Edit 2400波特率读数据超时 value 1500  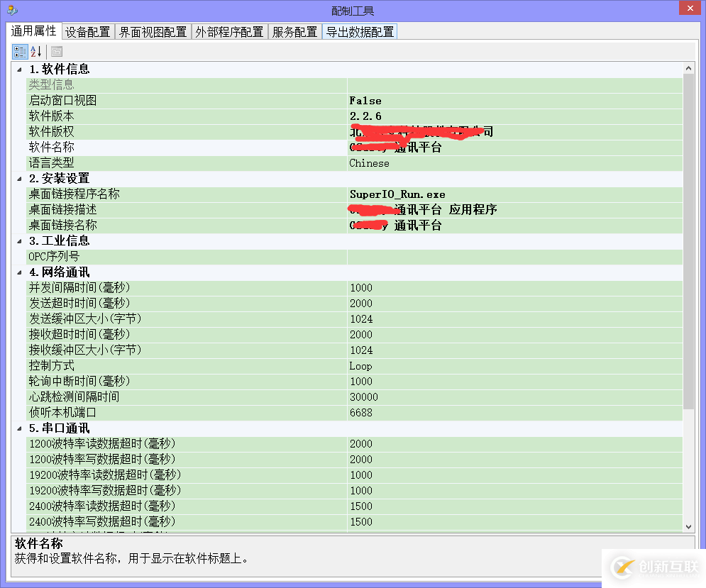[515, 506]
